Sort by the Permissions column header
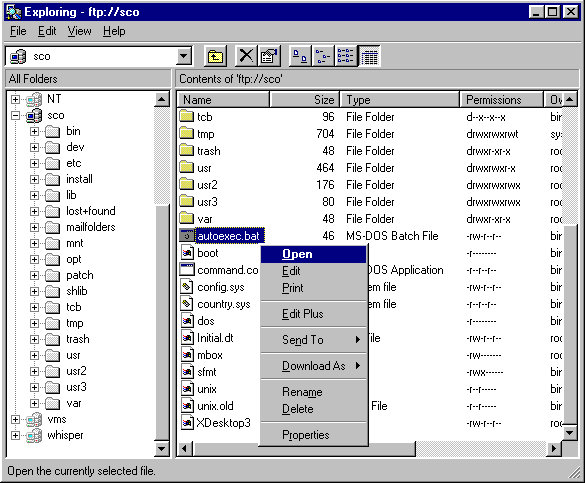The width and height of the screenshot is (585, 483). pyautogui.click(x=501, y=100)
